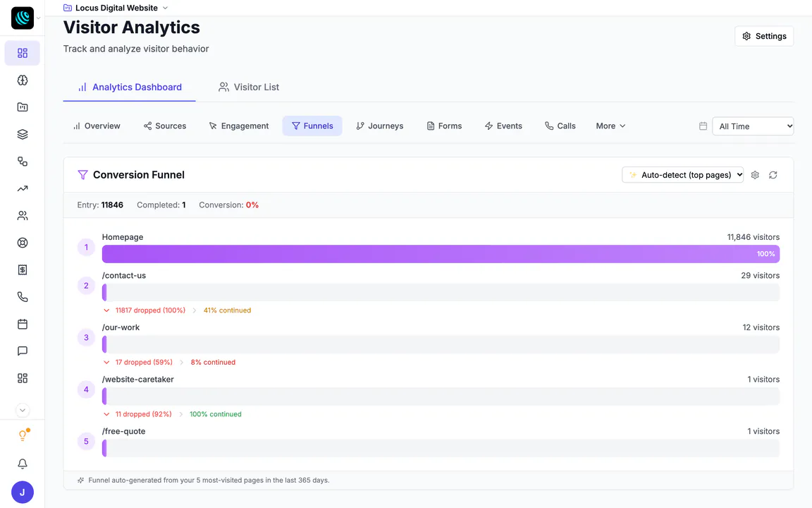This screenshot has height=508, width=812.
Task: Open the calendar icon in sidebar
Action: pos(23,324)
